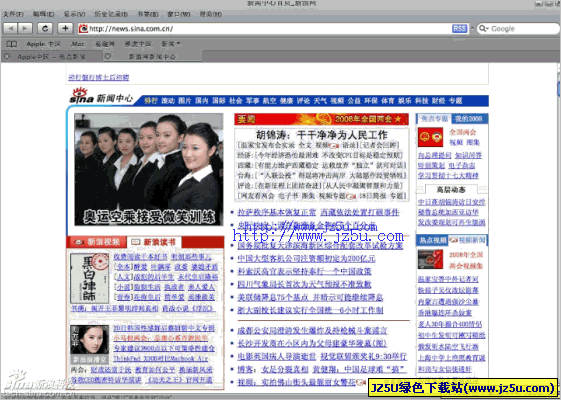The height and width of the screenshot is (400, 561).
Task: Switch to the 'Apple中国' tab
Action: click(52, 57)
